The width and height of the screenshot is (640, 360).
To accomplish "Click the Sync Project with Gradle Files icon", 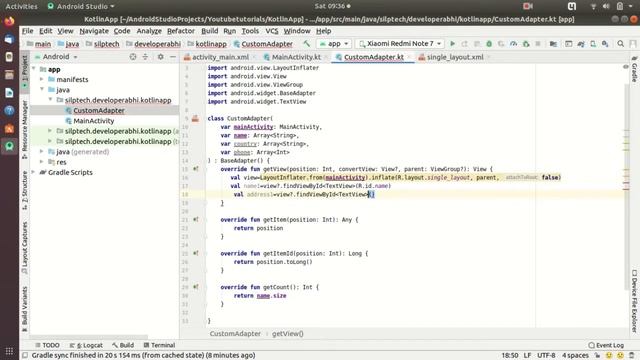I will [x=581, y=44].
